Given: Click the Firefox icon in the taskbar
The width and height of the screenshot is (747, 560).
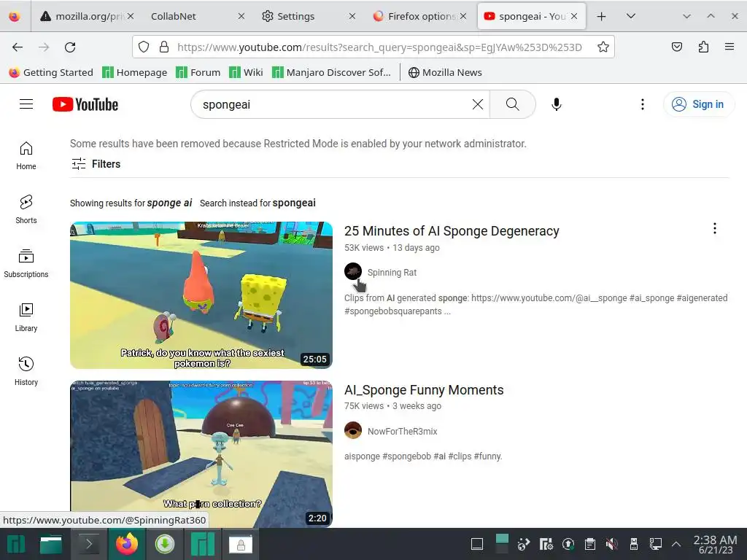Looking at the screenshot, I should 127,544.
